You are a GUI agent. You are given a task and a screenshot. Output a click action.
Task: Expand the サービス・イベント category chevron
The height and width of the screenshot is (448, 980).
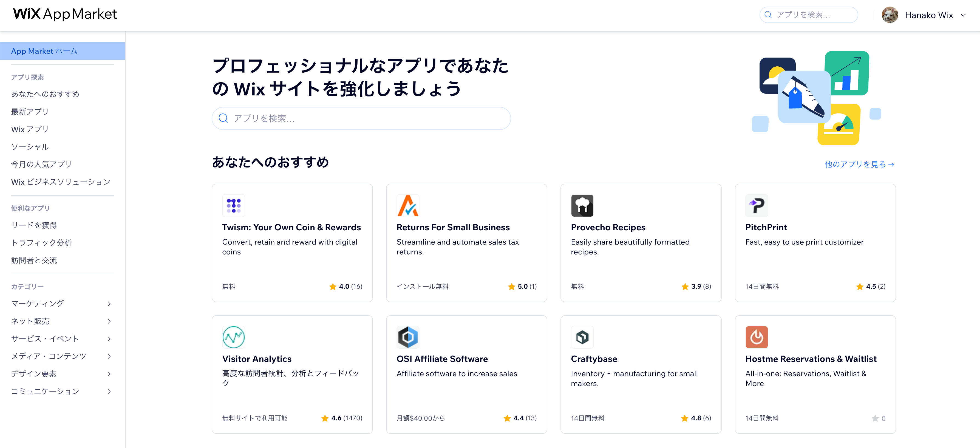[109, 339]
